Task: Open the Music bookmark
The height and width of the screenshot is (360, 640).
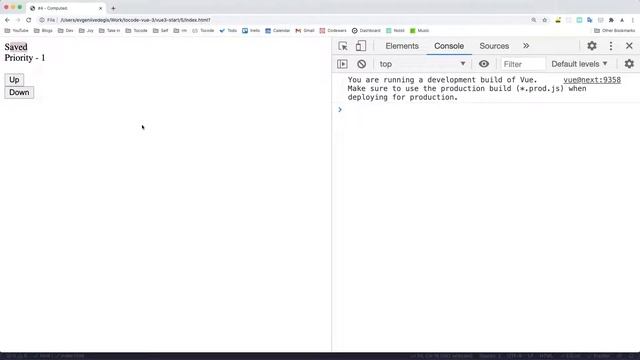Action: [x=420, y=31]
